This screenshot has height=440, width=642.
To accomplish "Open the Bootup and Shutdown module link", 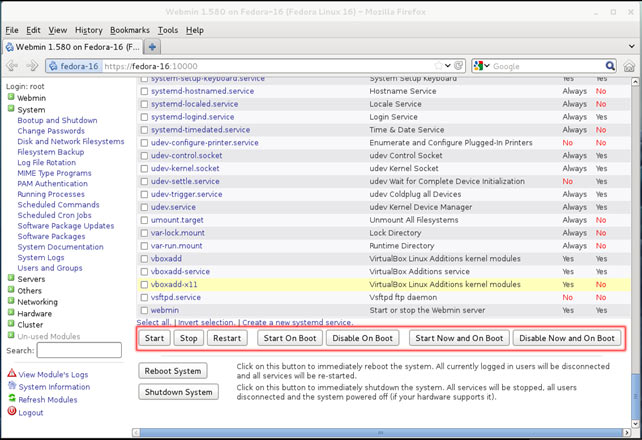I will [x=57, y=120].
